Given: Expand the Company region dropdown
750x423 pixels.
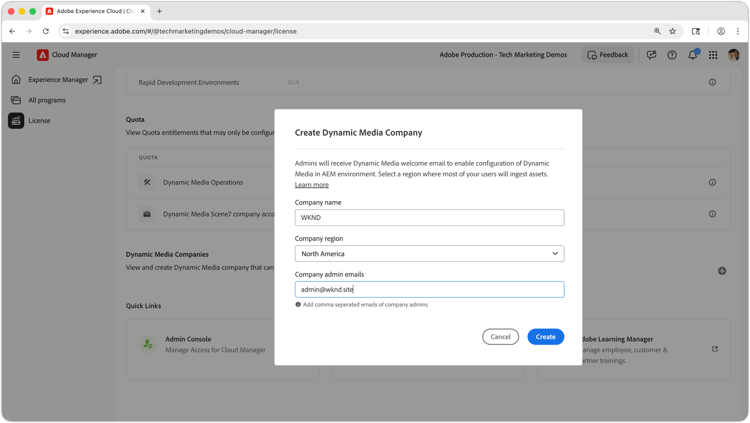Looking at the screenshot, I should point(429,254).
